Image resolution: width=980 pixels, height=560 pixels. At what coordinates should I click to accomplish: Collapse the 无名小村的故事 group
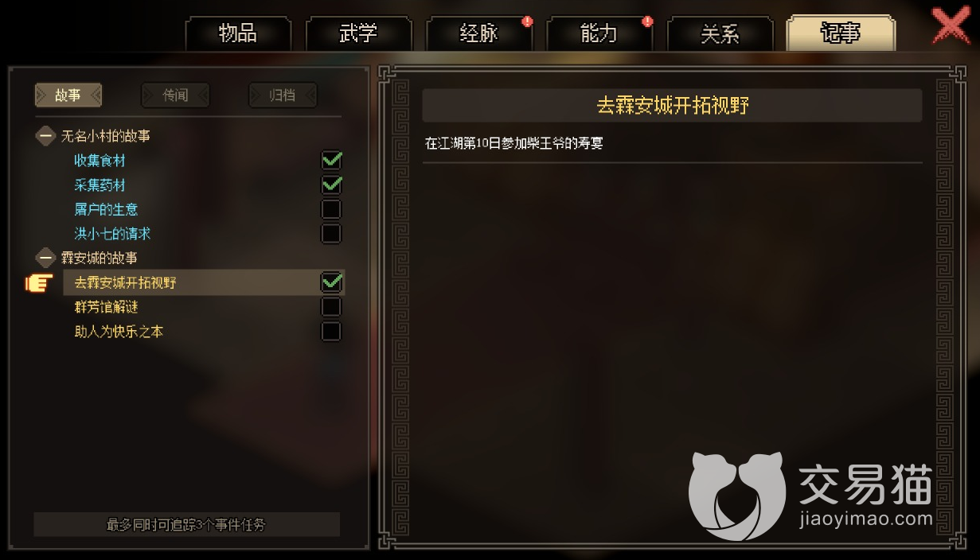tap(46, 136)
